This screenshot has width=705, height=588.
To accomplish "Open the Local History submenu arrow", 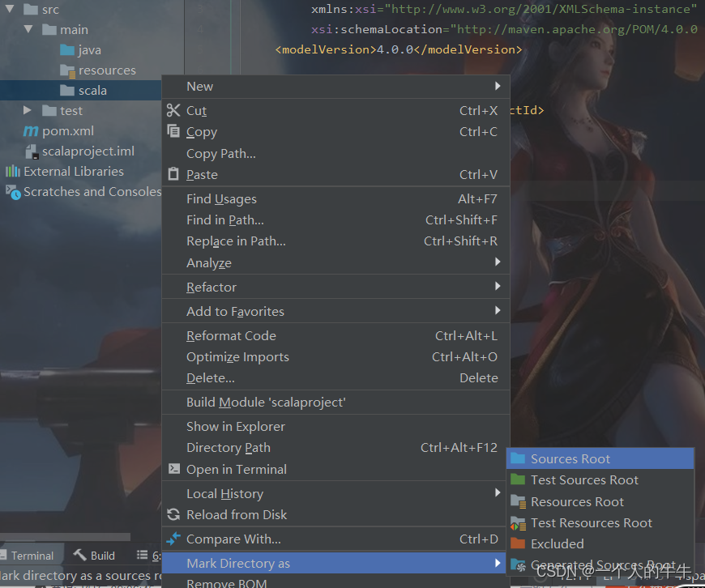I will [x=498, y=492].
